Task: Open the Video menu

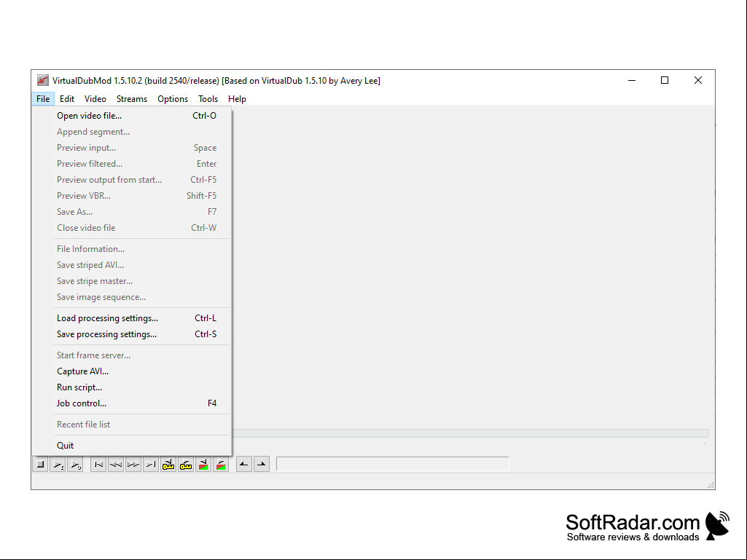Action: (95, 99)
